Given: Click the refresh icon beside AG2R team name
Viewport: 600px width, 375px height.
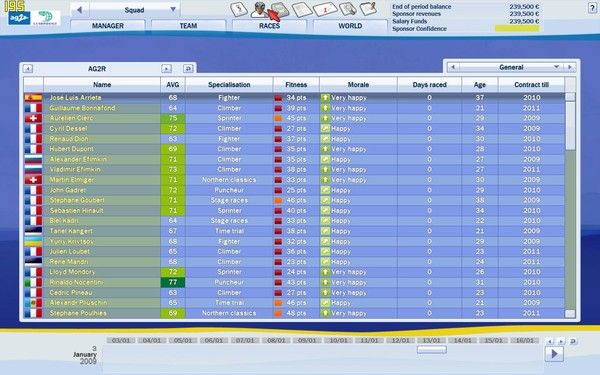Looking at the screenshot, I should [x=188, y=68].
